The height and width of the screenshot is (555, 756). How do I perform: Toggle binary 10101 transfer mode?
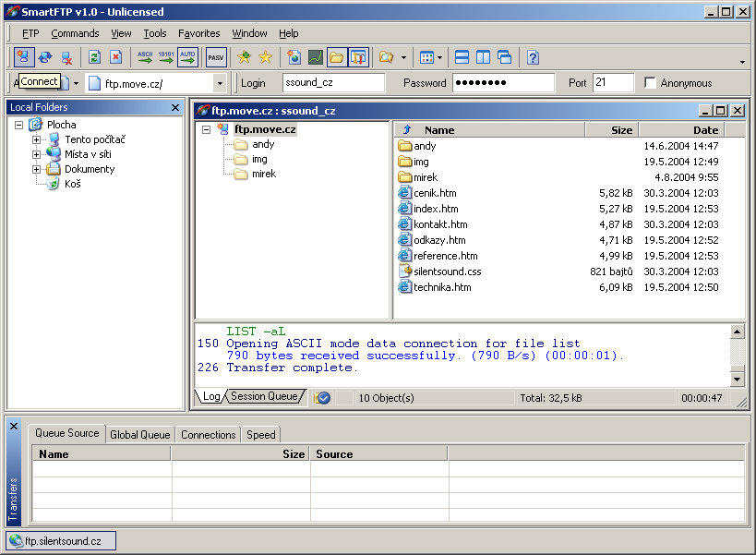click(x=166, y=57)
